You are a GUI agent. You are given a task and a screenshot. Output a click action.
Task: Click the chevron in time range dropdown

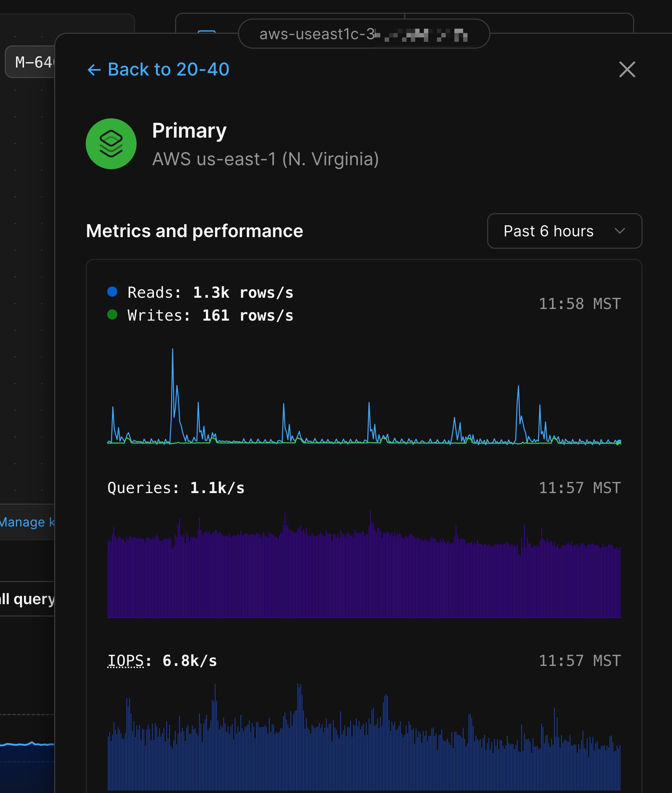coord(620,231)
